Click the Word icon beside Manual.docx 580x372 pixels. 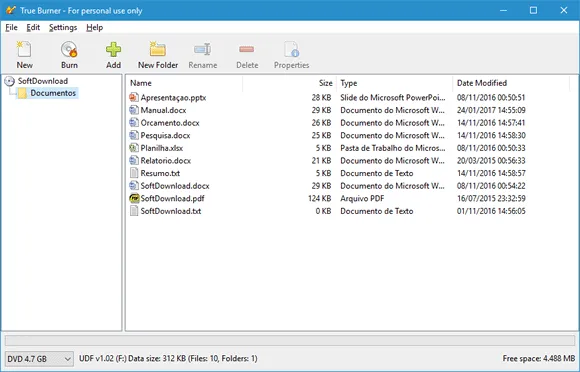(x=134, y=110)
